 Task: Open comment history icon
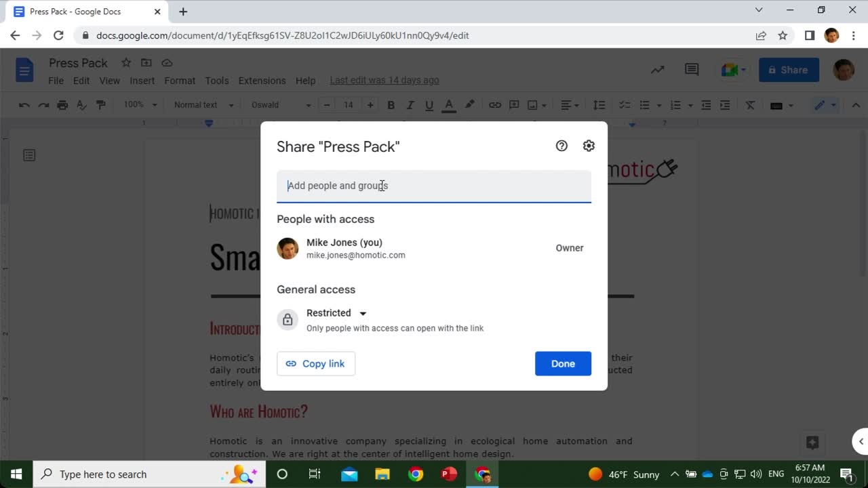pos(692,70)
